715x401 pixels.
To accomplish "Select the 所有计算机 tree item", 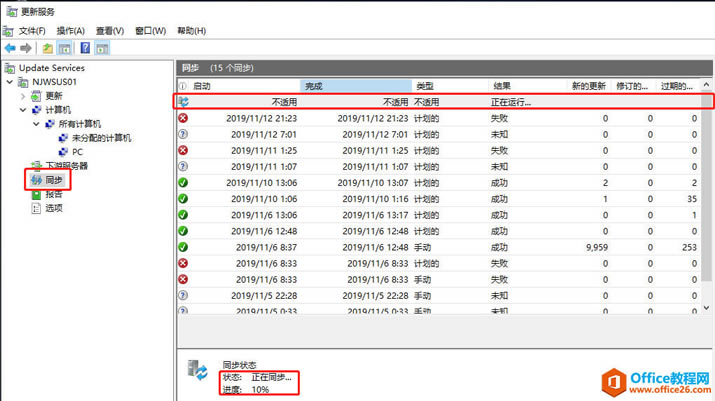I will pos(80,124).
